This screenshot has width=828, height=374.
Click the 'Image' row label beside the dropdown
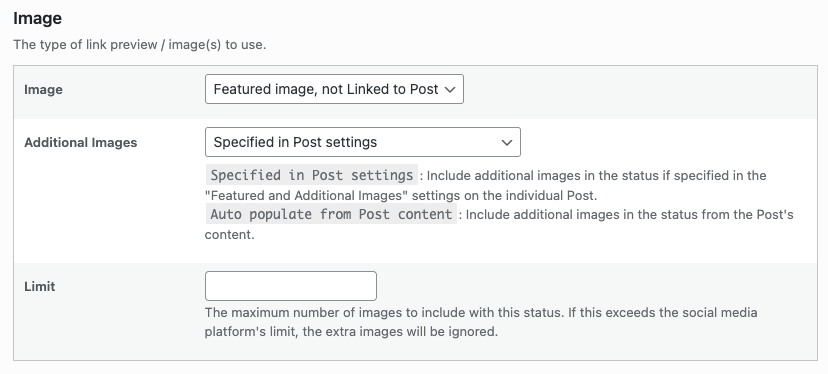coord(43,90)
